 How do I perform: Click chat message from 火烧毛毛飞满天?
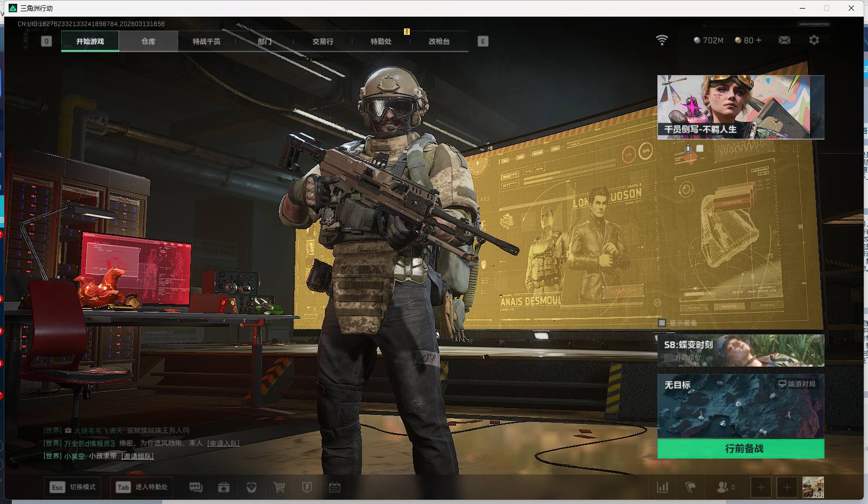[117, 430]
